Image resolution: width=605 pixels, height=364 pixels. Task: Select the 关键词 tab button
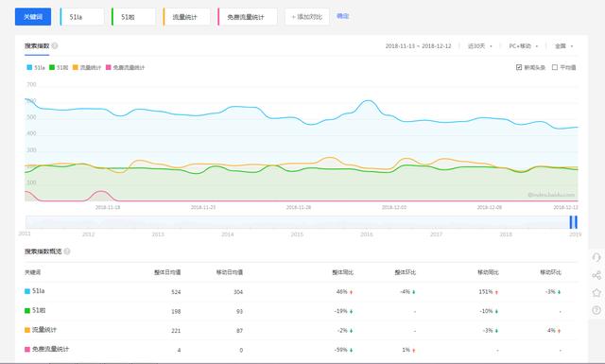point(33,17)
